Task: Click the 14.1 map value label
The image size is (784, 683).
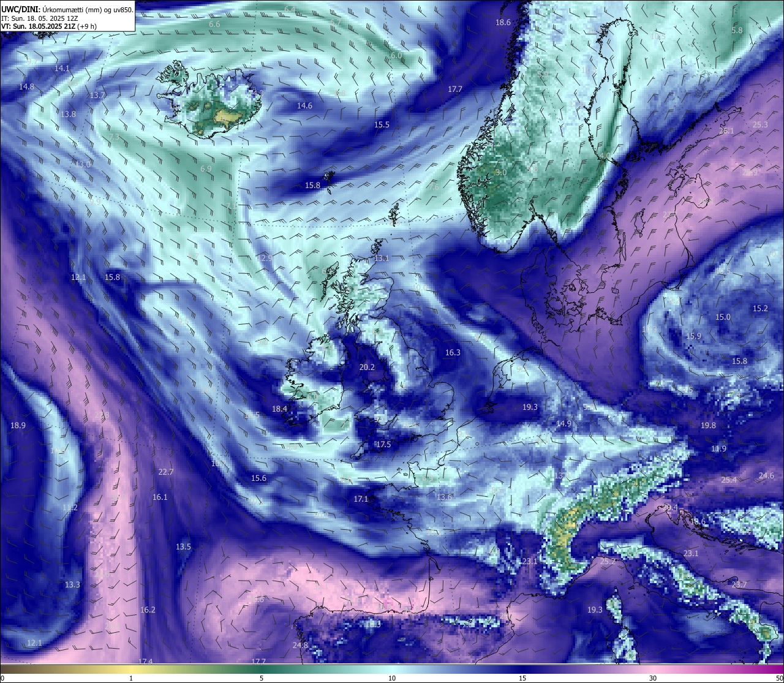Action: pos(62,69)
